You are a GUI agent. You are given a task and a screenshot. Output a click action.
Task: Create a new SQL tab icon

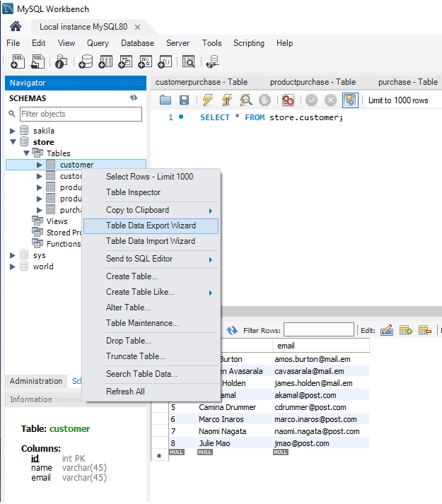pos(18,61)
